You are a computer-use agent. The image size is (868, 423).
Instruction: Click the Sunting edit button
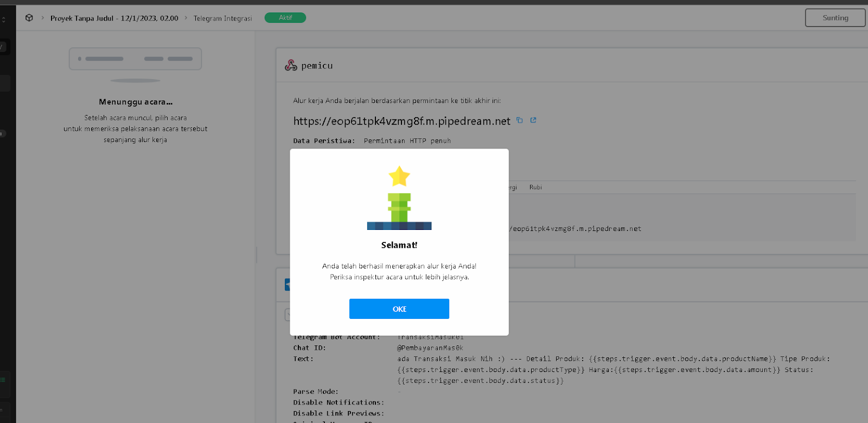[835, 18]
